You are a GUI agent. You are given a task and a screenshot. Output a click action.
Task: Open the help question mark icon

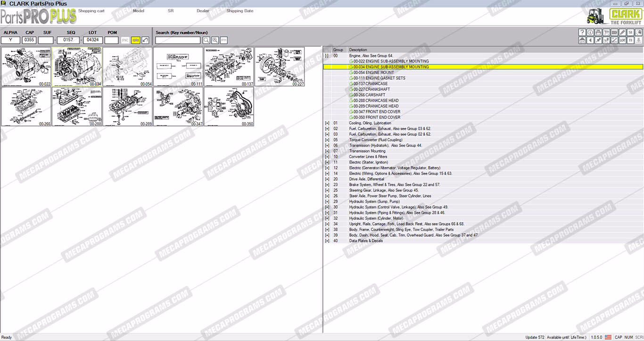(583, 32)
